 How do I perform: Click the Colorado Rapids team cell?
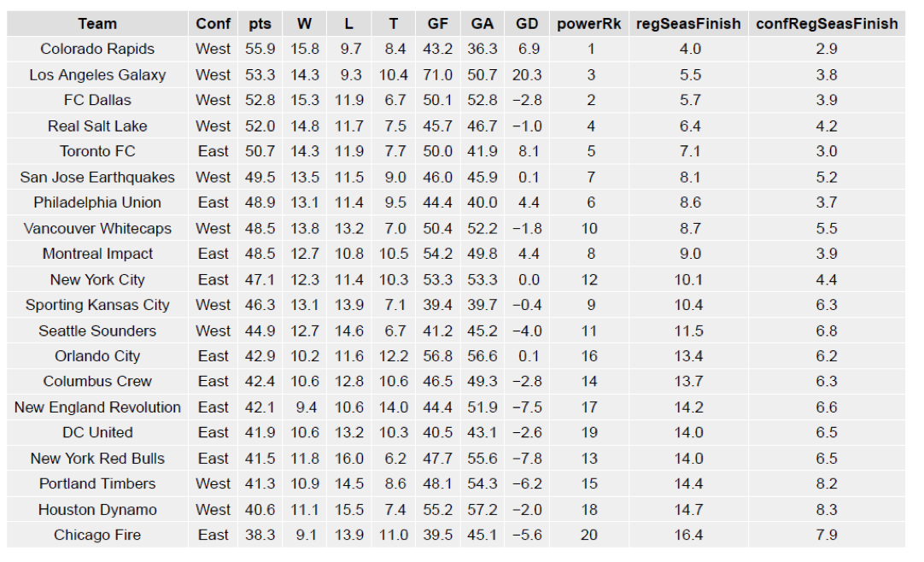tap(97, 50)
